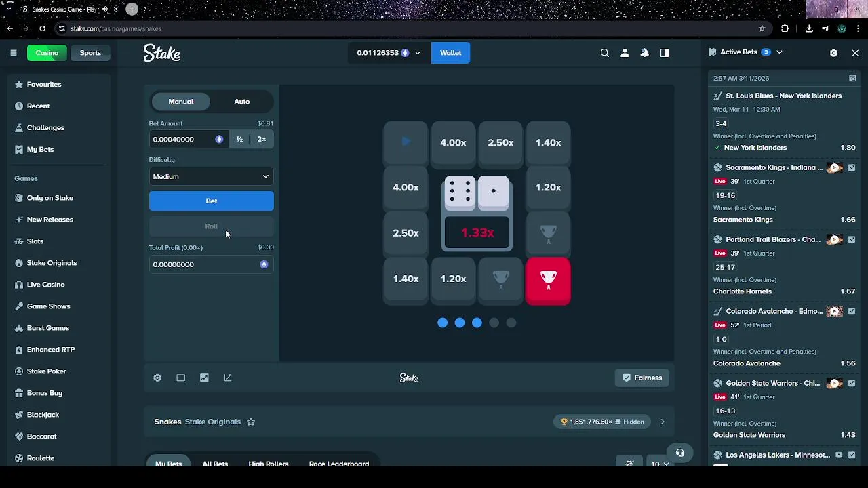Screen dimensions: 868x488
Task: Open browser extensions puzzle icon
Action: [785, 28]
